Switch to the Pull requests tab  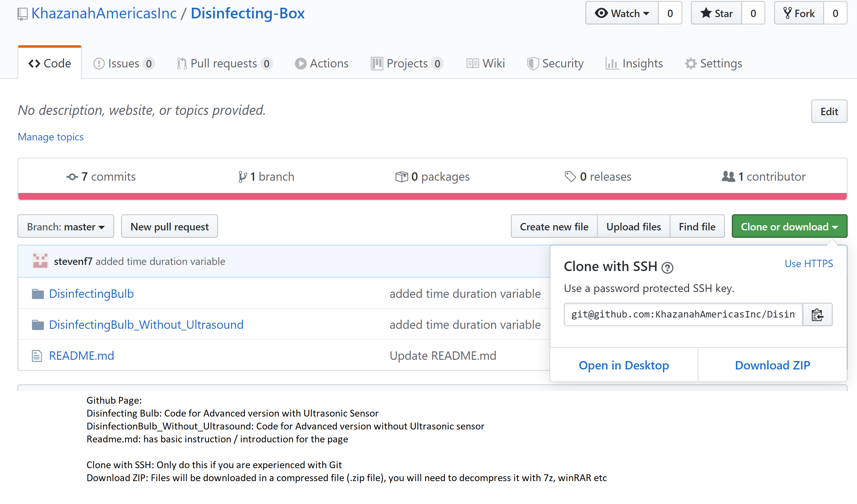pos(225,63)
